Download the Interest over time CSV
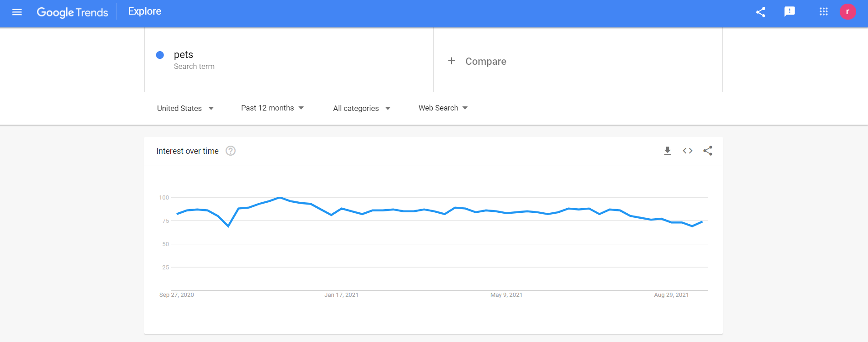The image size is (868, 342). pos(667,151)
